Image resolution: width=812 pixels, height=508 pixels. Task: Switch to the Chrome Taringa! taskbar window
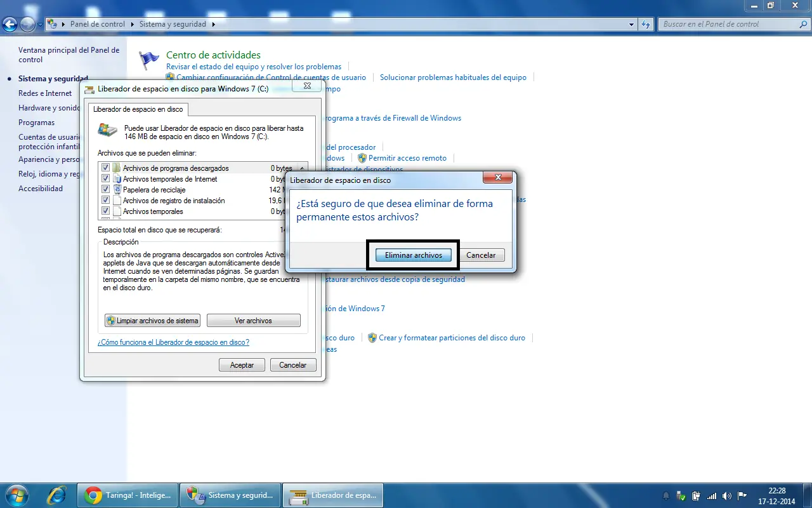(128, 495)
